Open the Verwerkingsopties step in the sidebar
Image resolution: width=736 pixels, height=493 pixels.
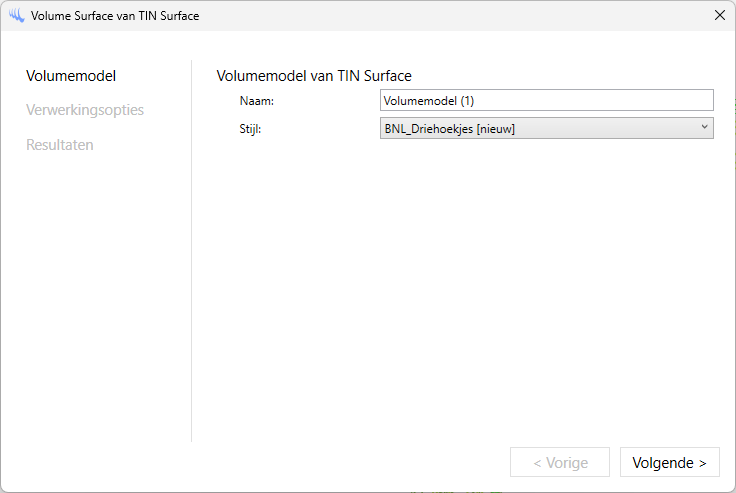point(85,110)
